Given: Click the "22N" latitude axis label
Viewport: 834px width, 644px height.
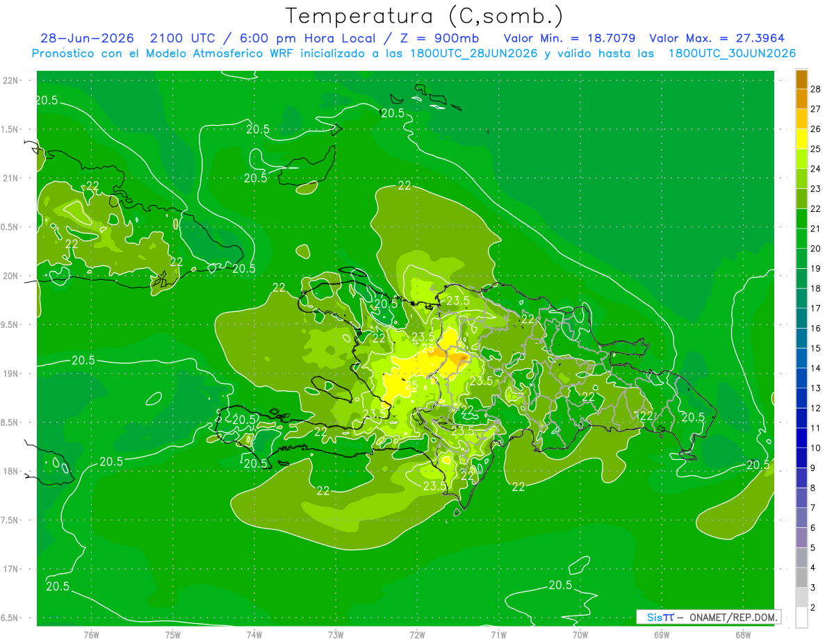Looking at the screenshot, I should click(12, 80).
